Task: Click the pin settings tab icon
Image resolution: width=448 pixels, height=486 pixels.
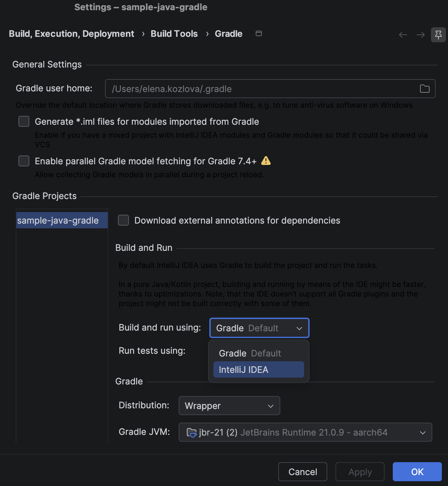Action: tap(438, 35)
